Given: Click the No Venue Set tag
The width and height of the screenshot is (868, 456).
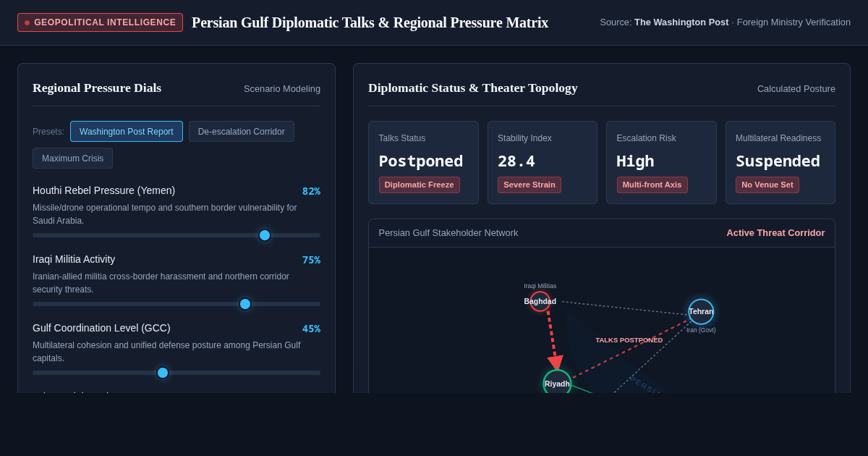Looking at the screenshot, I should (x=767, y=185).
